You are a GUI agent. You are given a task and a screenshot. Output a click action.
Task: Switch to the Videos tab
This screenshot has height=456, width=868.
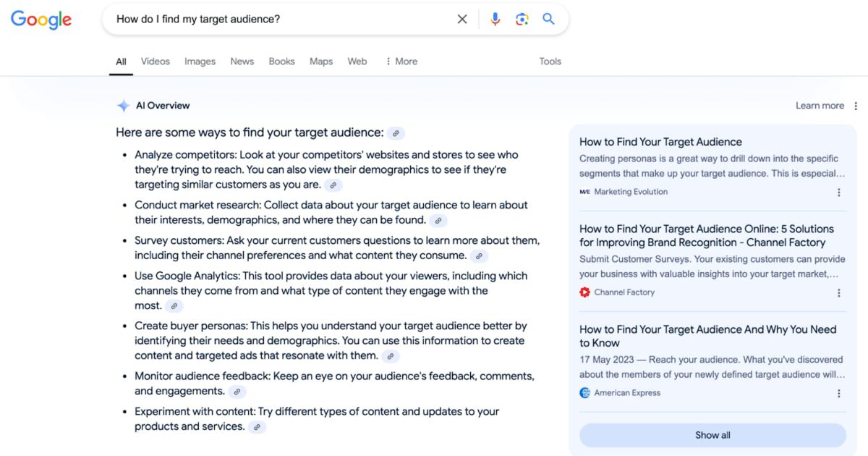tap(155, 62)
